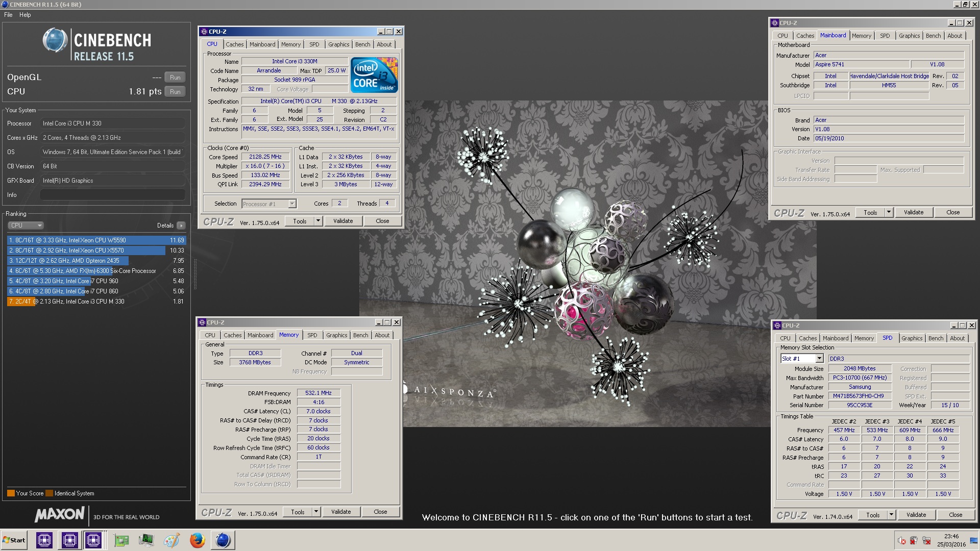Expand Tools arrow in CPU-Z Memory window
This screenshot has width=980, height=551.
(x=316, y=512)
